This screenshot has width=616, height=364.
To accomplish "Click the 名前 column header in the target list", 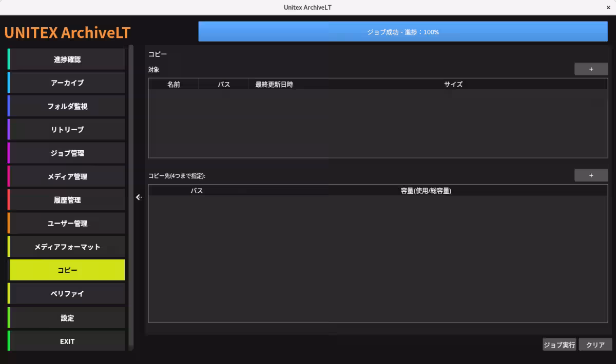I will pyautogui.click(x=173, y=84).
